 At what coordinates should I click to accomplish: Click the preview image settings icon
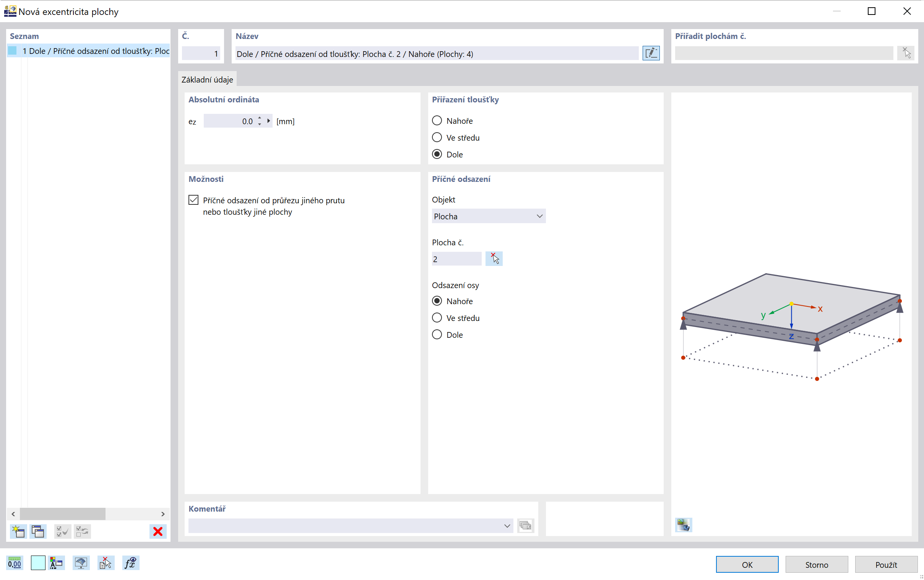[684, 524]
